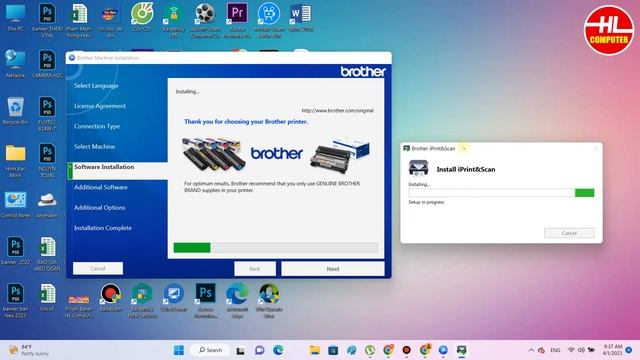Open uTorrent from the taskbar
The image size is (640, 360).
(x=370, y=350)
